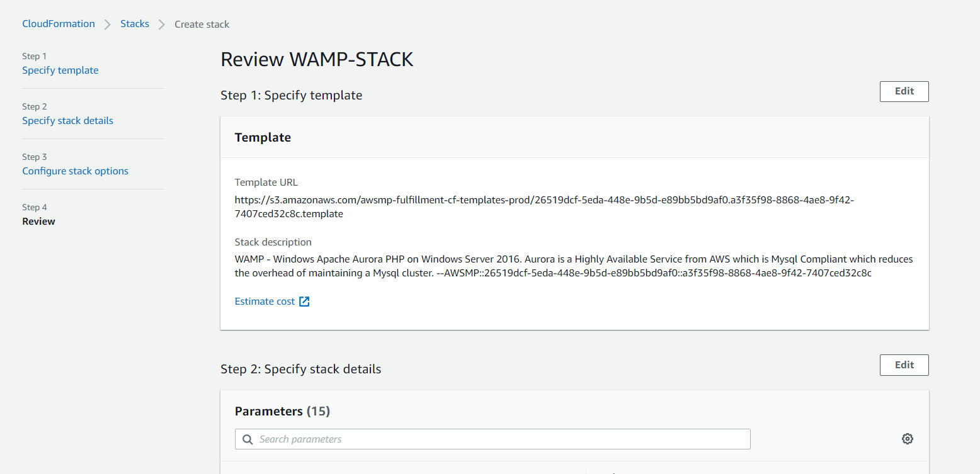The width and height of the screenshot is (980, 474).
Task: Click the Review WAMP-STACK page heading
Action: pyautogui.click(x=317, y=60)
